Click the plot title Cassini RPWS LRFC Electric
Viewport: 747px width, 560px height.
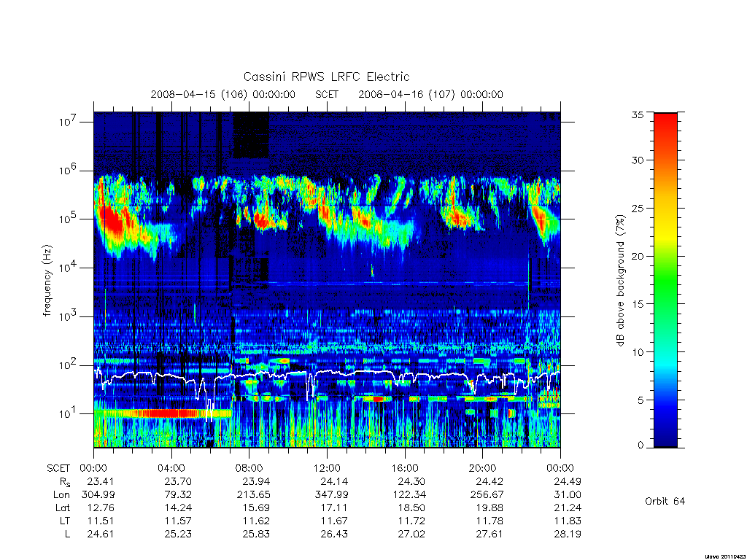[326, 77]
